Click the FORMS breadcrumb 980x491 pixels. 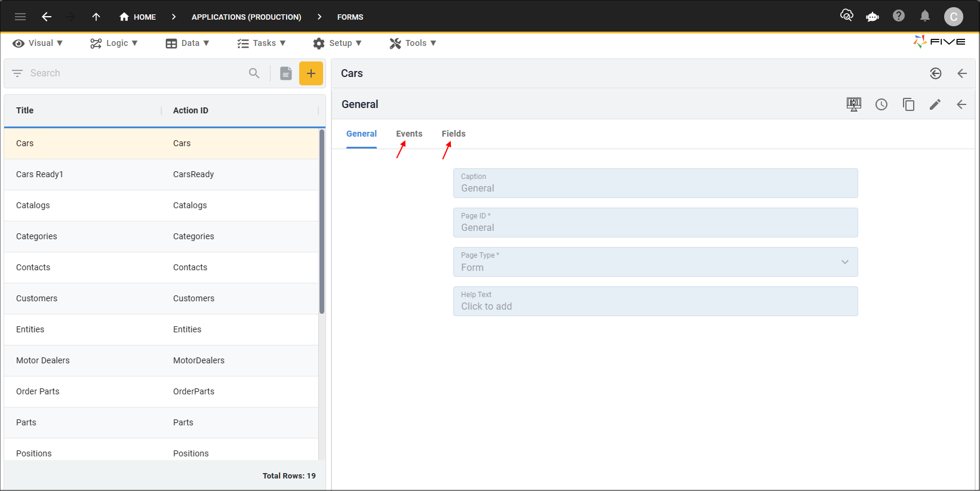[x=350, y=17]
